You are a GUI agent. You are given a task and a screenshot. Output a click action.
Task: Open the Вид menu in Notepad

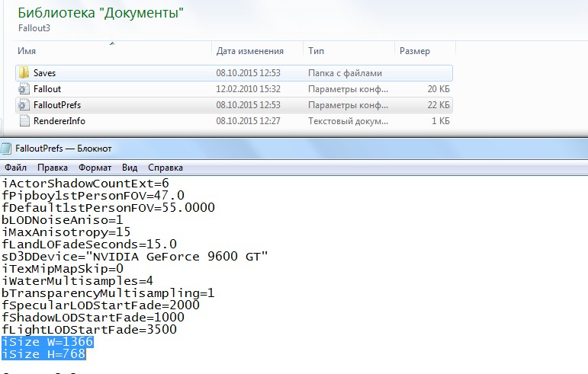click(x=130, y=168)
